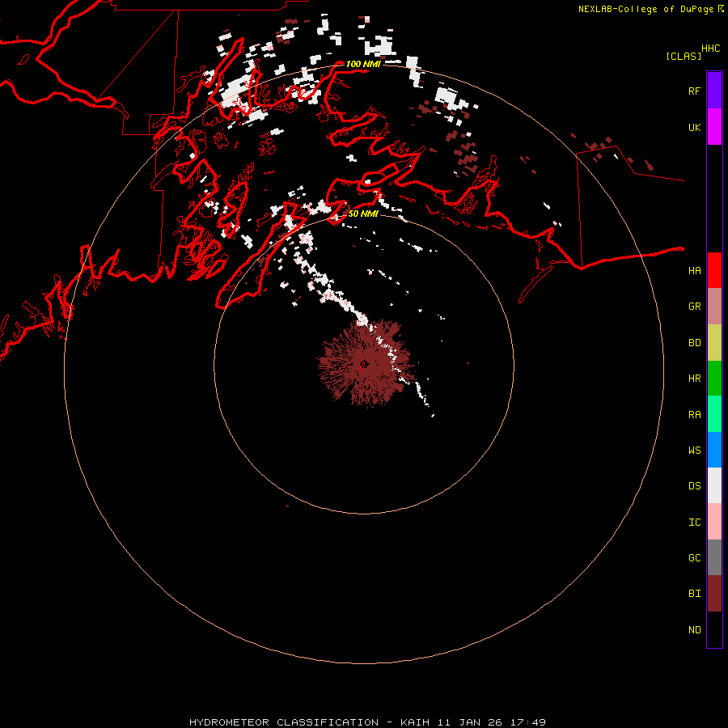Click the 'RF' legend label
The image size is (728, 728).
pos(694,91)
